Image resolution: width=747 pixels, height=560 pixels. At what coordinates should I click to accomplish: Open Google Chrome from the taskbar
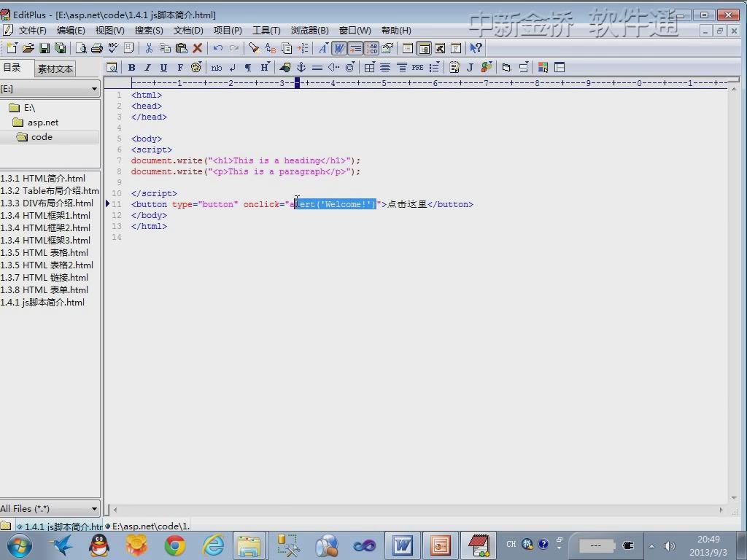click(x=175, y=545)
